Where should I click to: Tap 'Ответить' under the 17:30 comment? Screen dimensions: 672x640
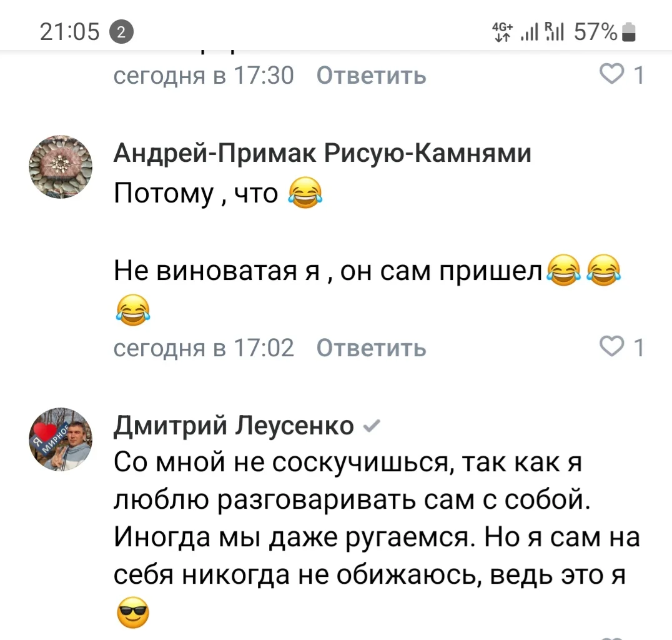click(371, 76)
